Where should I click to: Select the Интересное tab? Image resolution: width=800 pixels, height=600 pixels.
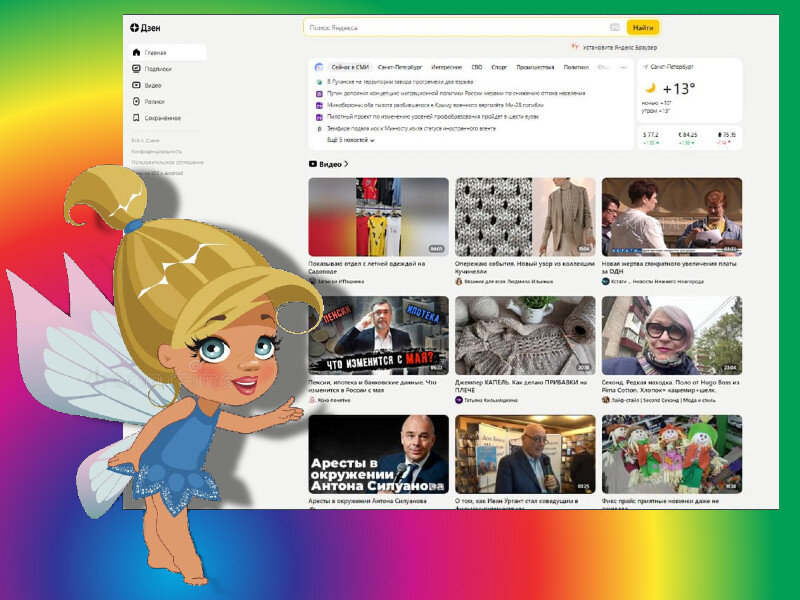click(x=446, y=67)
